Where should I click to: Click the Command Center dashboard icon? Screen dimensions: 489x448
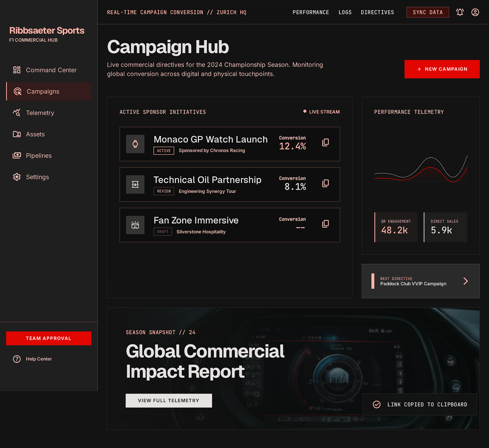(x=17, y=70)
